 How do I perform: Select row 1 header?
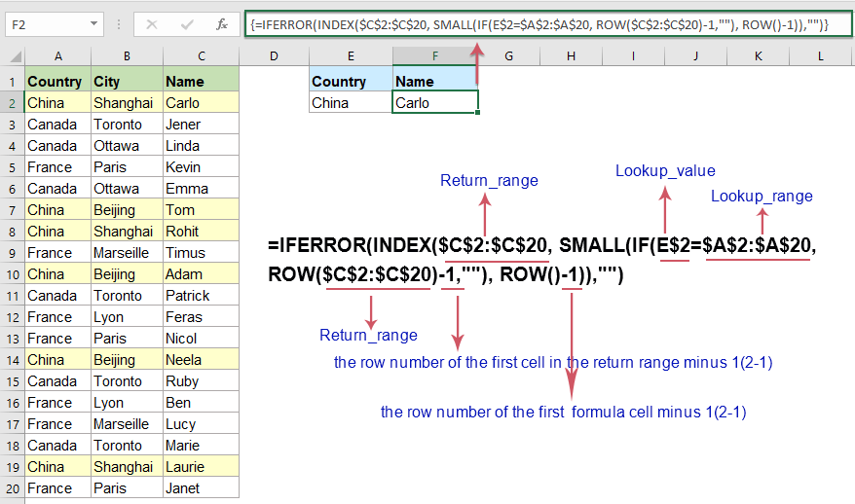tap(12, 82)
